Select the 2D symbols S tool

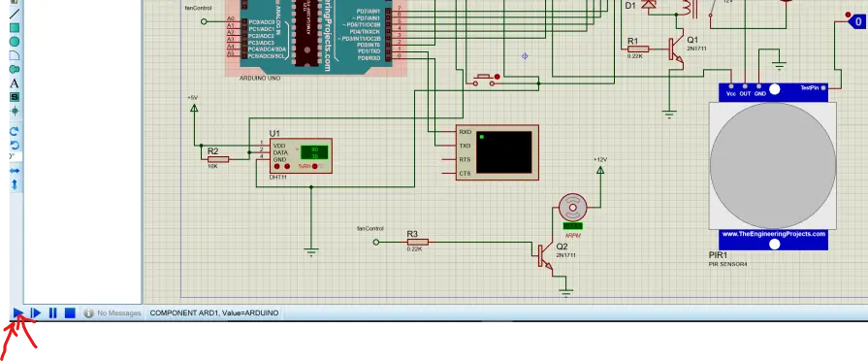pos(15,97)
